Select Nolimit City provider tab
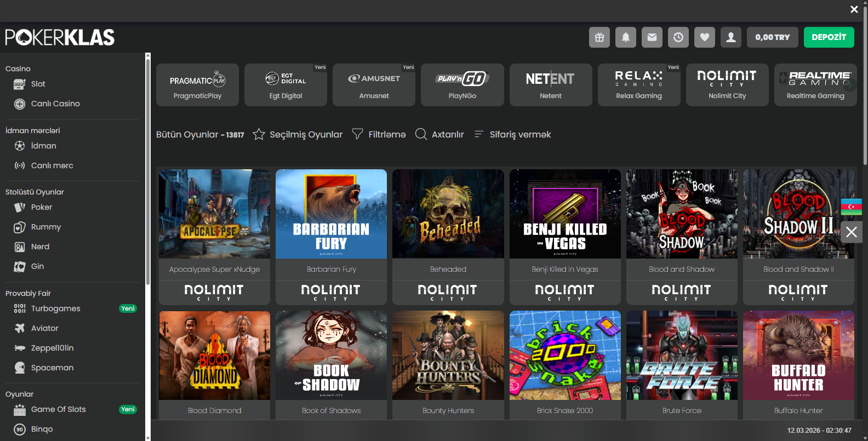This screenshot has width=868, height=441. tap(727, 84)
